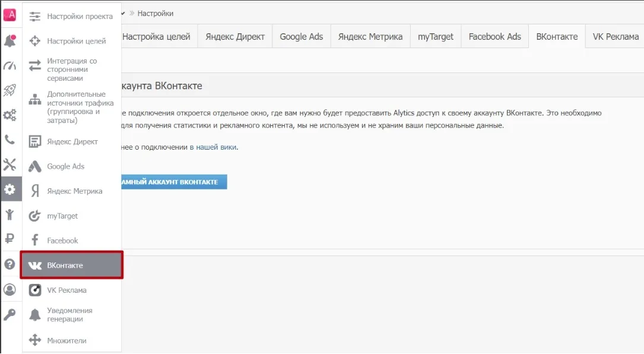The image size is (644, 354).
Task: Switch to VK Реклама tab
Action: tap(615, 37)
